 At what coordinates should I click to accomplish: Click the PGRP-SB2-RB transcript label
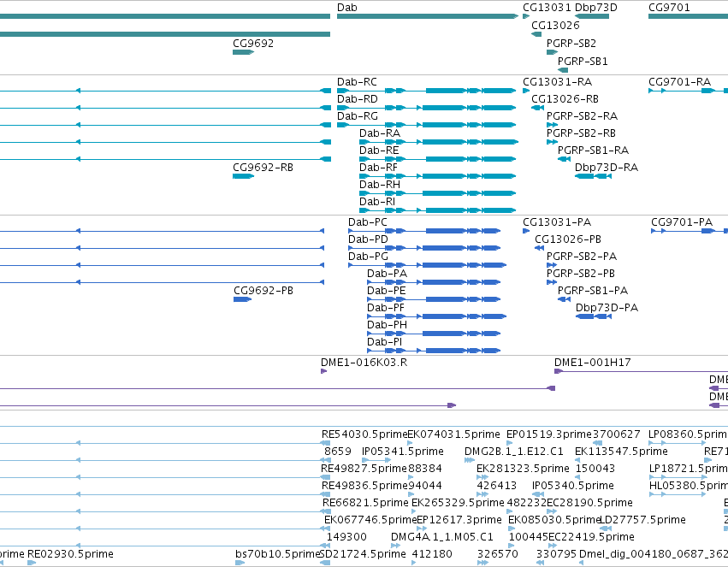coord(581,133)
